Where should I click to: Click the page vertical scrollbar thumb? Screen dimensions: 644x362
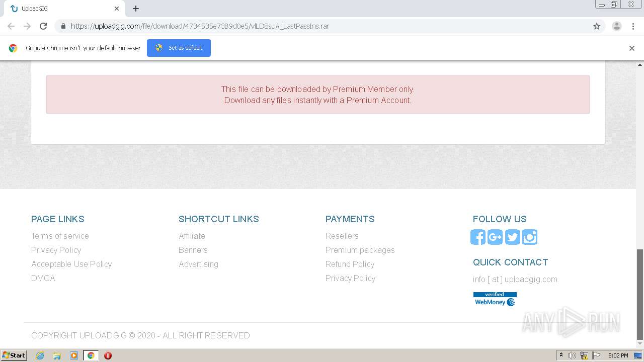point(640,294)
